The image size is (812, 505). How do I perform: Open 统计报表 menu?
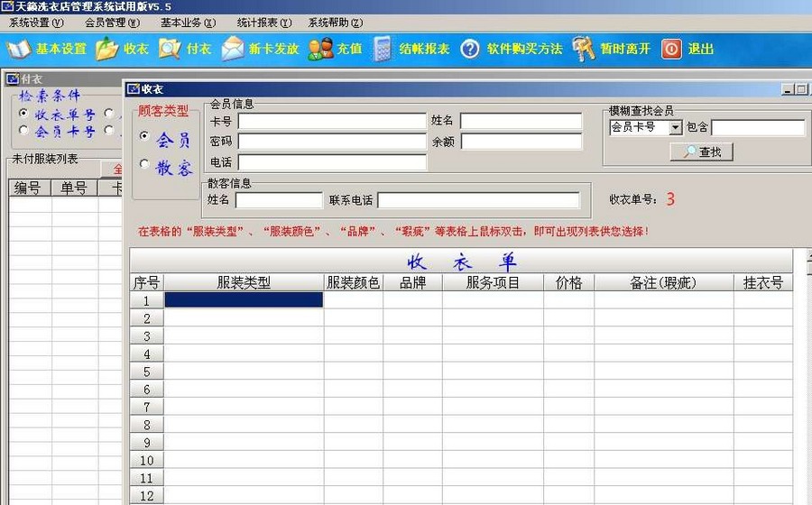(264, 23)
